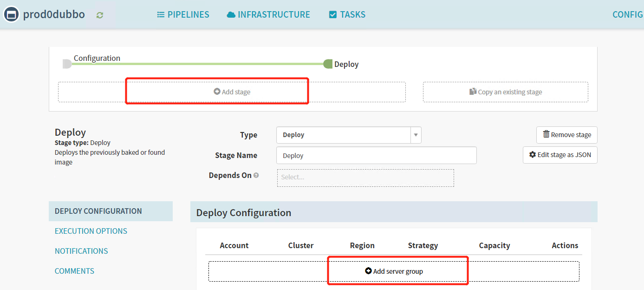
Task: Click the green refresh icon beside prod0dubbo
Action: pos(99,15)
